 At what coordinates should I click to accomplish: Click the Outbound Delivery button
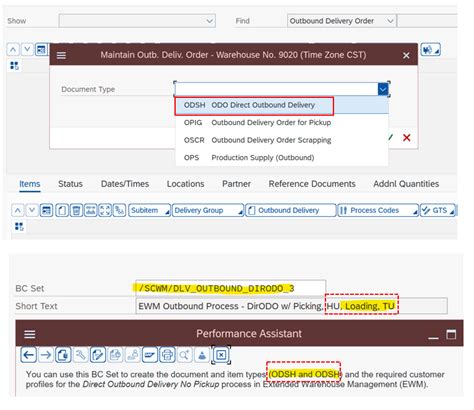(x=290, y=210)
